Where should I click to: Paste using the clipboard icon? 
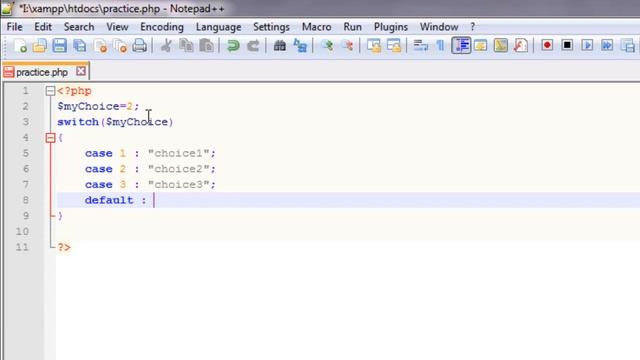click(207, 46)
